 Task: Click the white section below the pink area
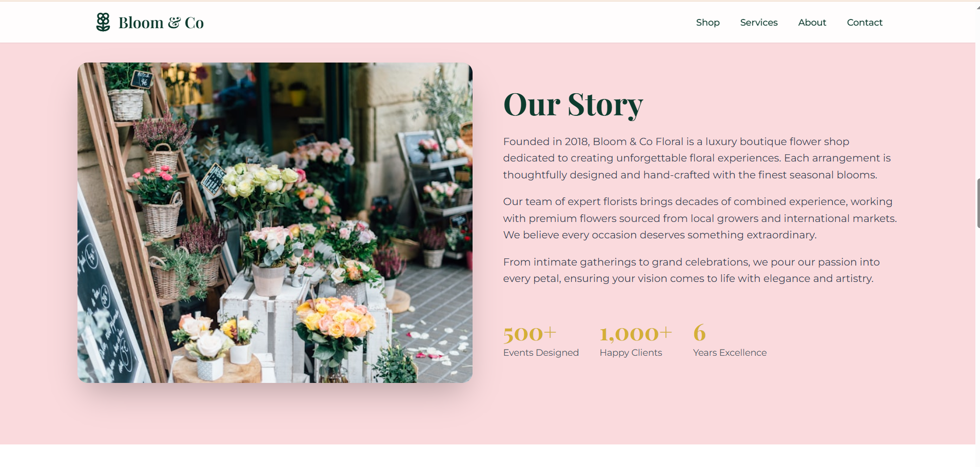pyautogui.click(x=487, y=456)
